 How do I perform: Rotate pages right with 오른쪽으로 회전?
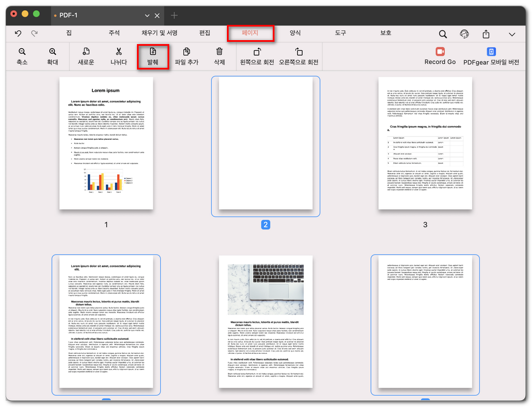pyautogui.click(x=299, y=52)
